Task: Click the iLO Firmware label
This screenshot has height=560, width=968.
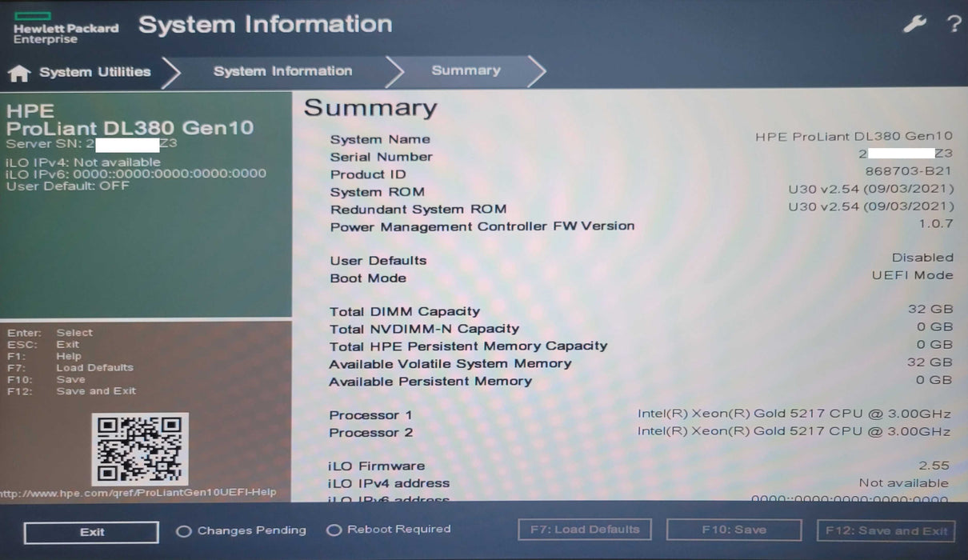Action: point(376,466)
